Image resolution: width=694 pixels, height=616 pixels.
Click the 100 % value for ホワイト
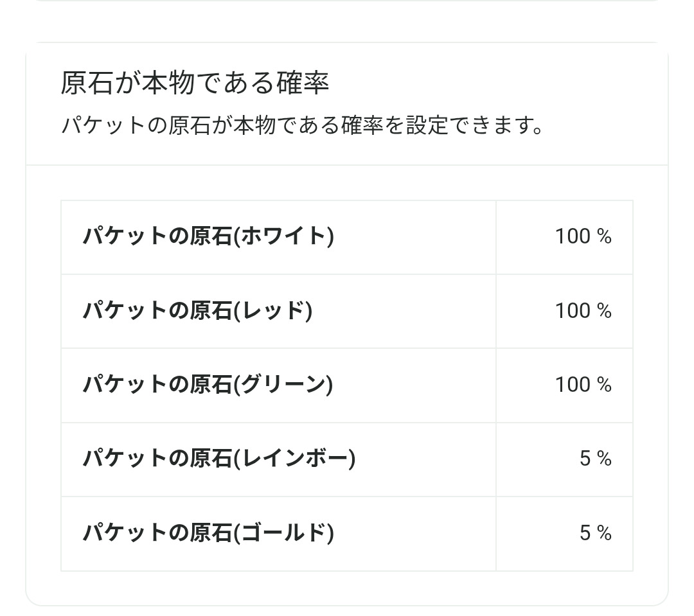583,236
